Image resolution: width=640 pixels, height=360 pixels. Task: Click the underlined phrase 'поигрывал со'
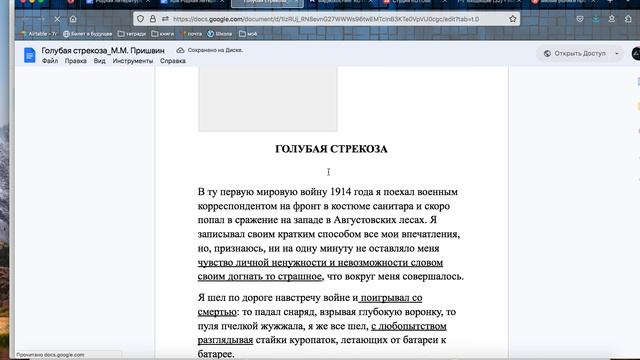[391, 298]
